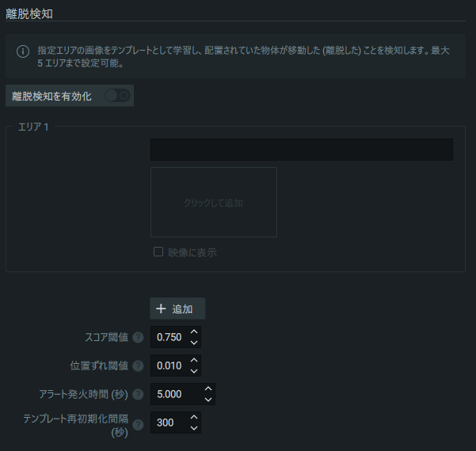
Task: Click the help icon next to スコア閾値
Action: (x=138, y=337)
